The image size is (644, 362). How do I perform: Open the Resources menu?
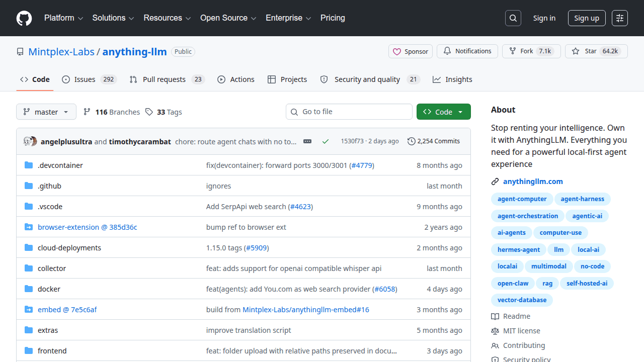[167, 18]
